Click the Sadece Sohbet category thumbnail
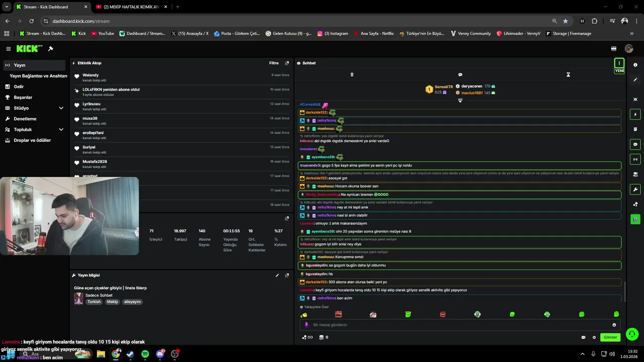 [x=78, y=299]
